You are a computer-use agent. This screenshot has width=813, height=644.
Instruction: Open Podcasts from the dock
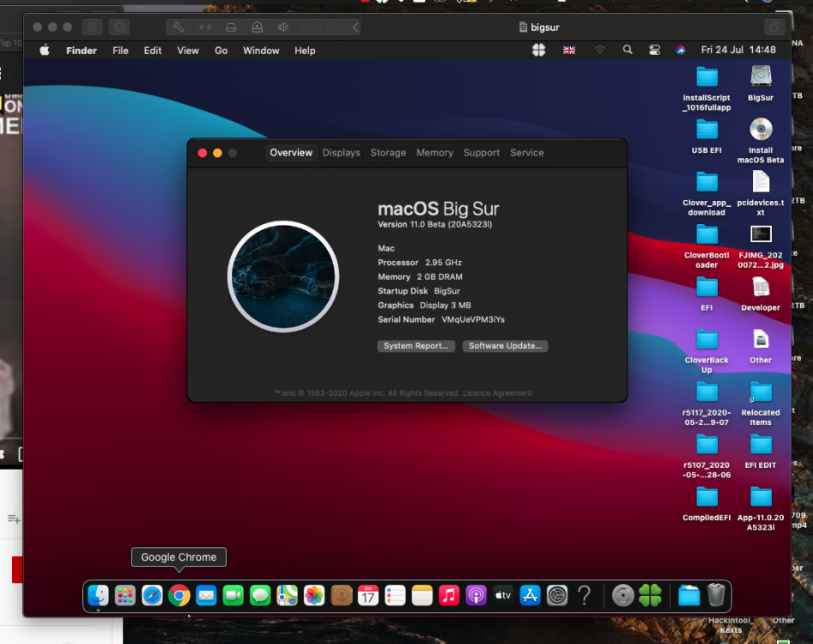(x=476, y=595)
